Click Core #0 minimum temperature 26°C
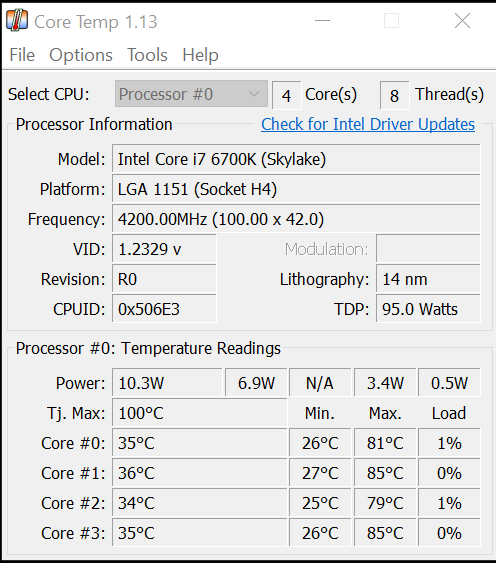This screenshot has width=496, height=563. [320, 443]
